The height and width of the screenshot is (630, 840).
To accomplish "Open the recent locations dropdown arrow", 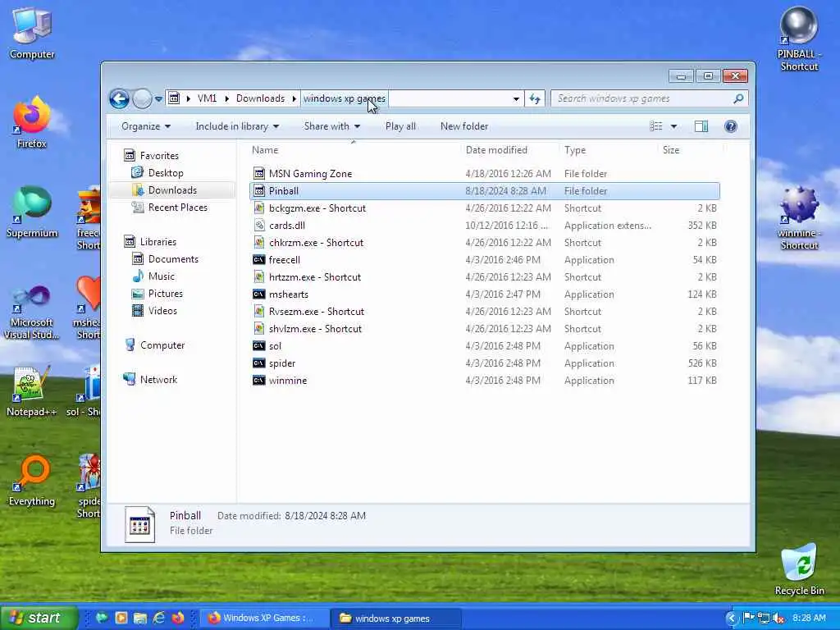I will [158, 99].
